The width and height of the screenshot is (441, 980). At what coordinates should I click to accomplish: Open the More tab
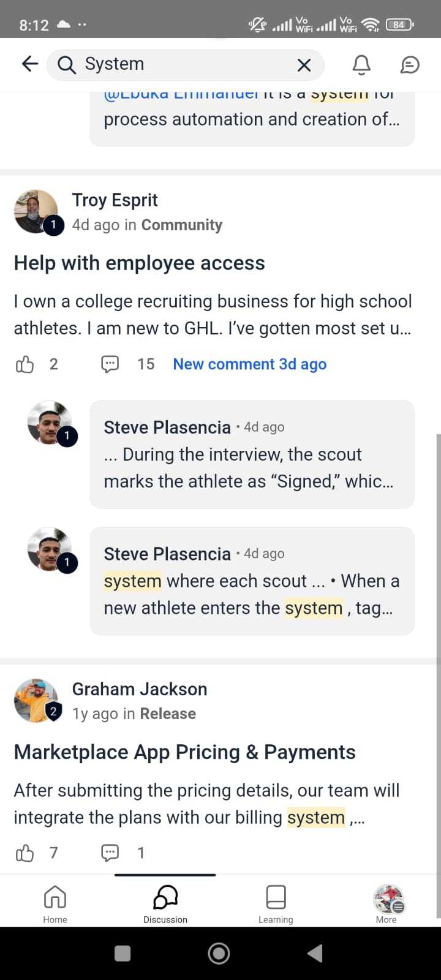click(x=387, y=903)
